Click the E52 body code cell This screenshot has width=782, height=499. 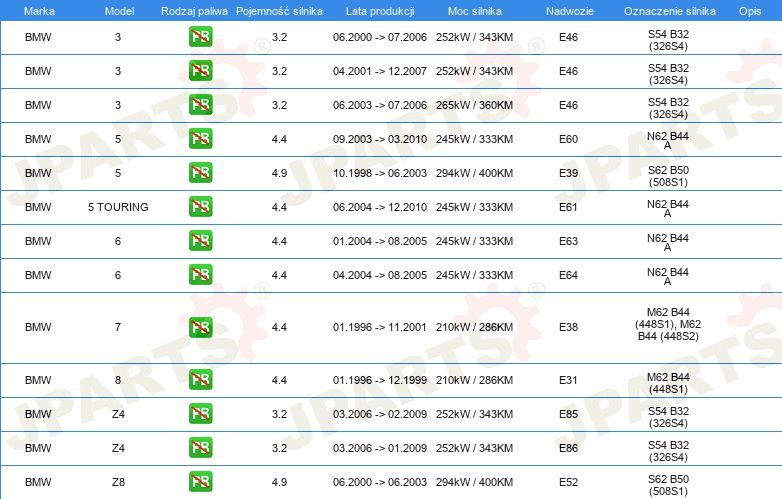pos(568,482)
